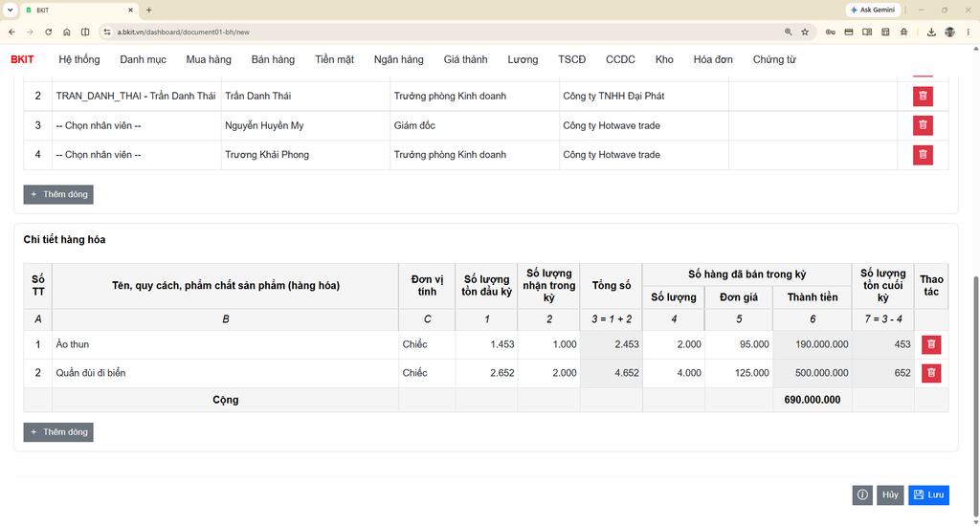Click the Hủy cancel button
Screen dimensions: 980x526
point(890,494)
